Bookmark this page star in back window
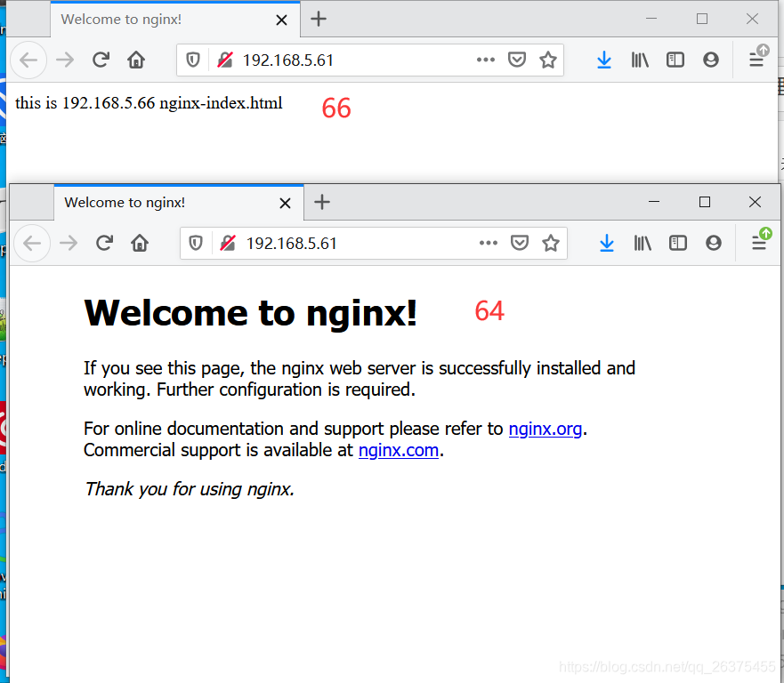Screen dimensions: 784x683 click(548, 60)
